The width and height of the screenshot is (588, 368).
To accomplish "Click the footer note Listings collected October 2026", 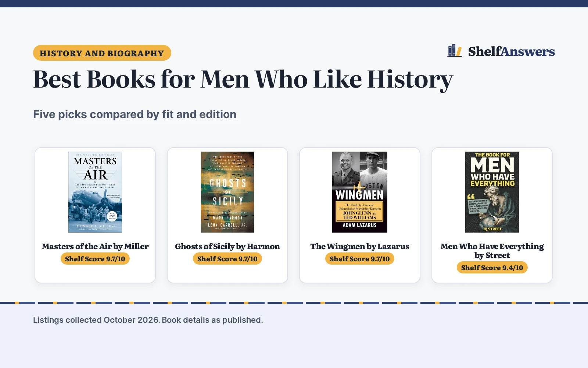I will tap(97, 320).
